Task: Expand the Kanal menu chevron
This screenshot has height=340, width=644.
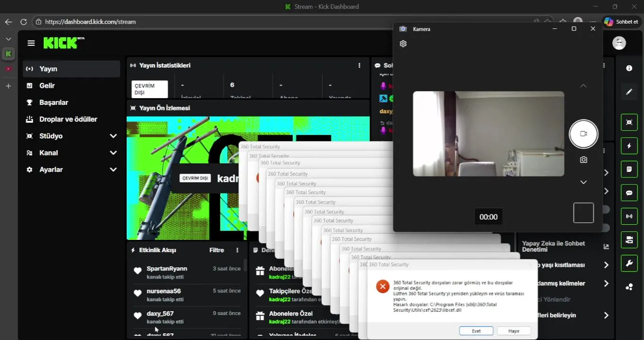Action: (x=113, y=153)
